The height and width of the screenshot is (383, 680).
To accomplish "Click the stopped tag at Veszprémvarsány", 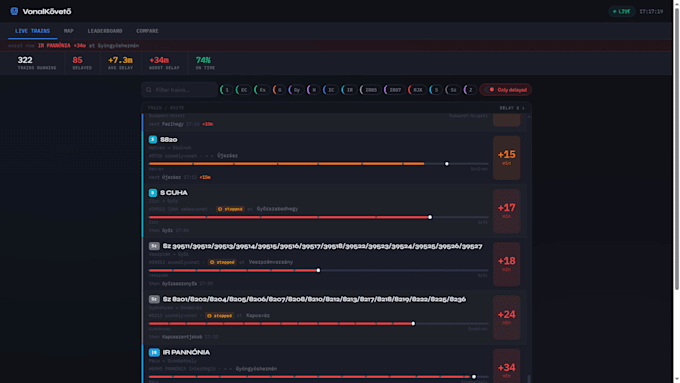I will point(222,262).
